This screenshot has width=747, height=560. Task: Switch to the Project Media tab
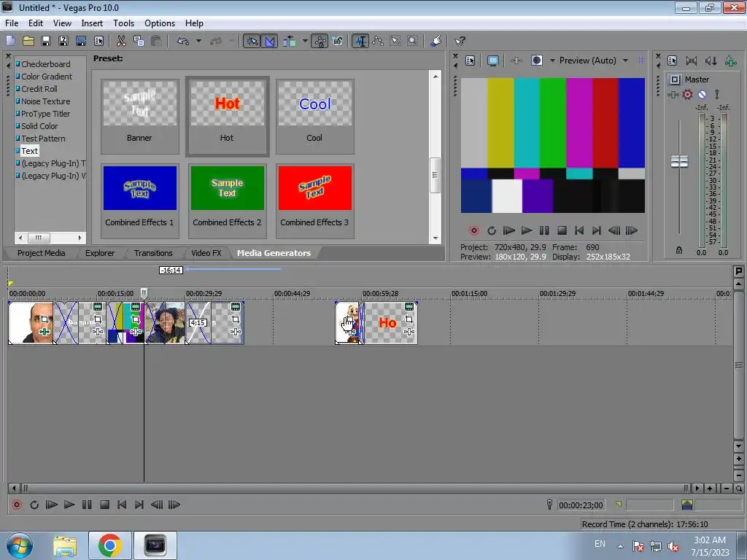pos(42,253)
